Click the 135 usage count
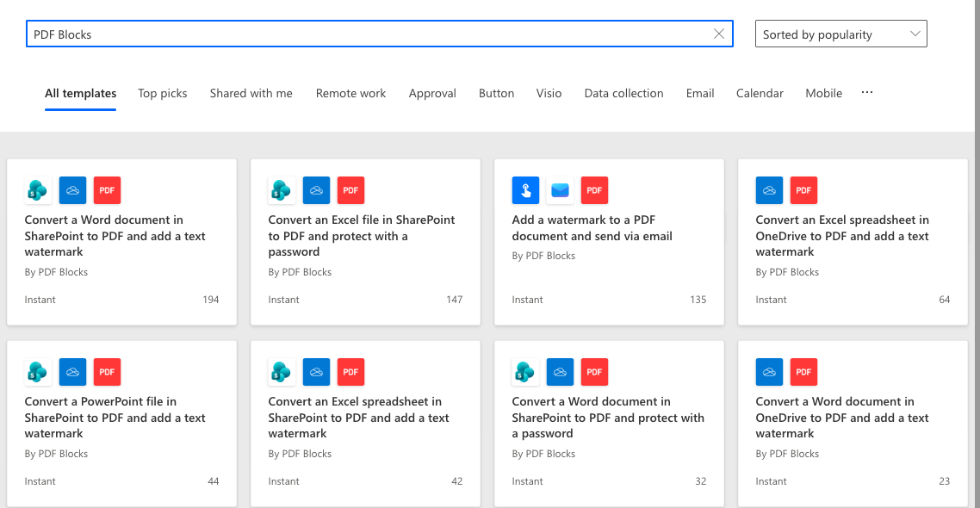Viewport: 980px width, 508px height. point(698,300)
